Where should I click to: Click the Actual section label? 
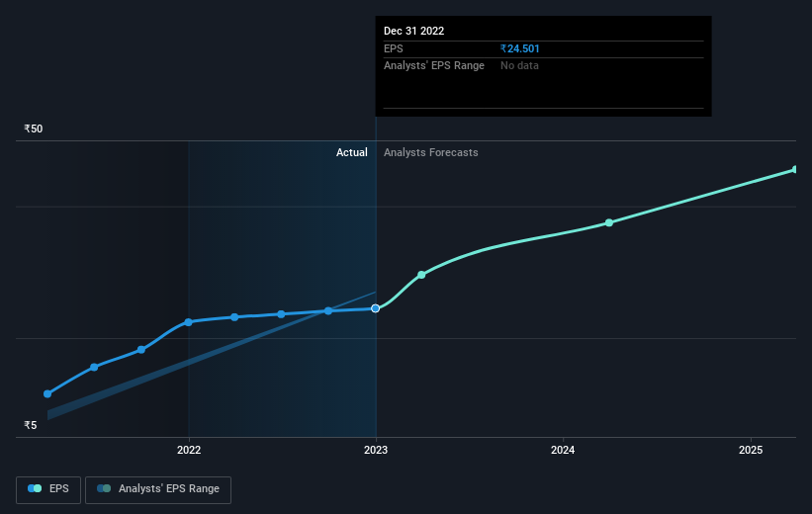click(352, 152)
